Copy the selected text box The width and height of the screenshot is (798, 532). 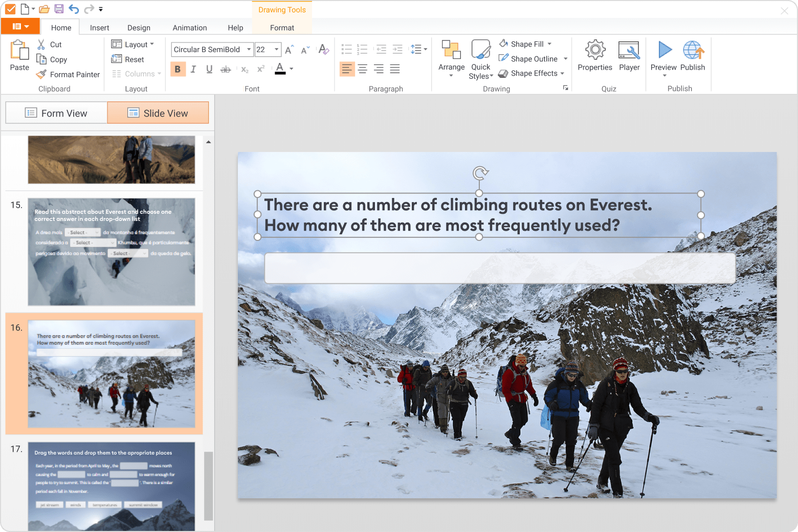[52, 59]
